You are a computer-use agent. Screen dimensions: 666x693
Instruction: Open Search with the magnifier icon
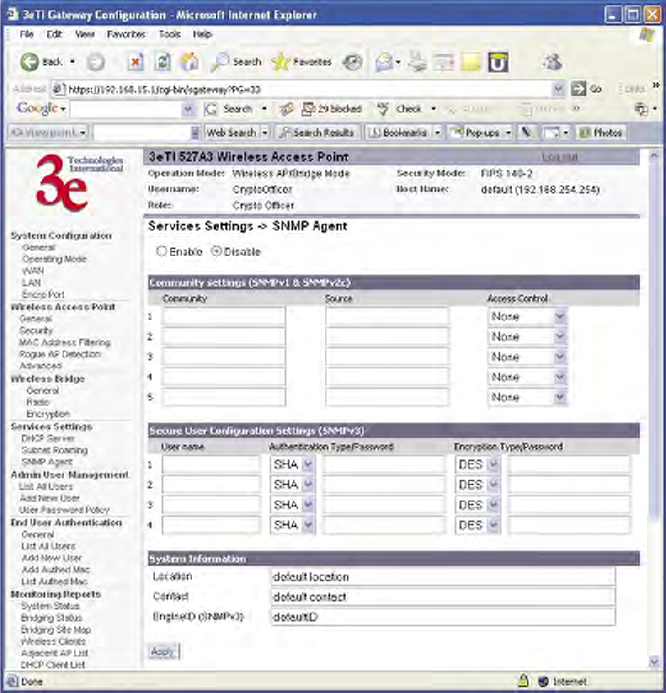point(220,62)
